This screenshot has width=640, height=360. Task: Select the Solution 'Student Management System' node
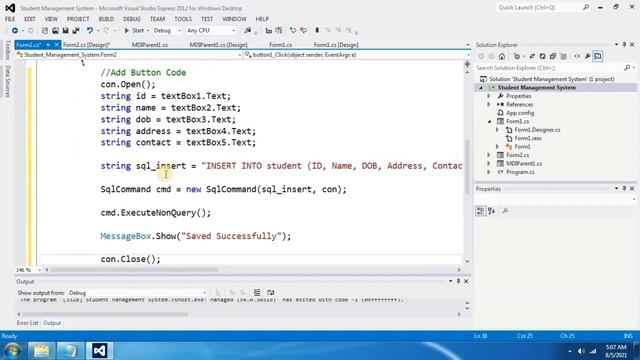click(551, 79)
